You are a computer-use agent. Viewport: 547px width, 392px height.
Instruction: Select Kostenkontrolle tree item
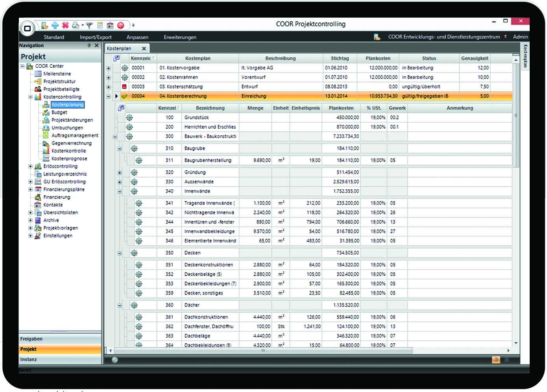68,151
